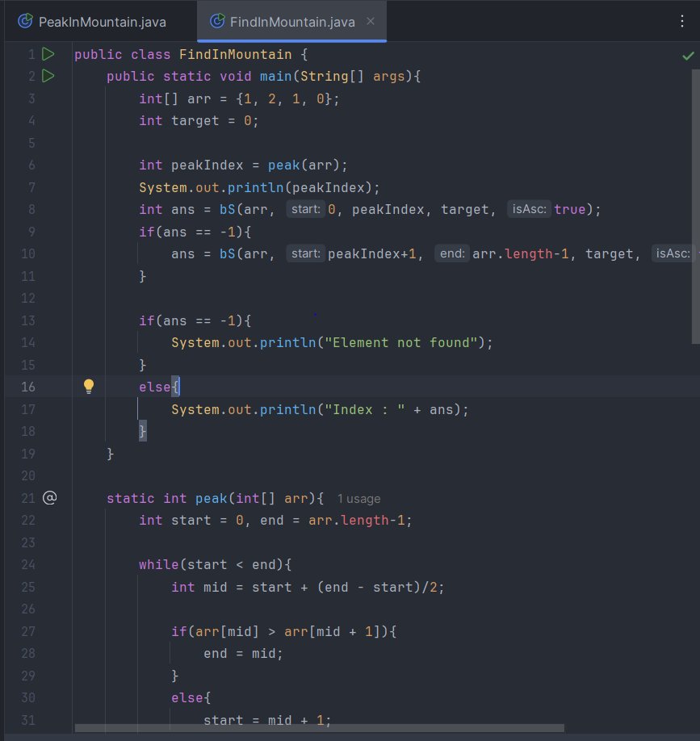Image resolution: width=700 pixels, height=741 pixels.
Task: Select the FindInMountain.java tab
Action: [x=291, y=20]
